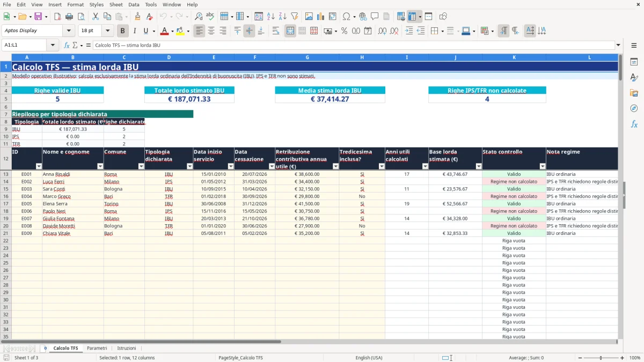Click the Select Function sigma button
644x362 pixels.
(x=75, y=45)
